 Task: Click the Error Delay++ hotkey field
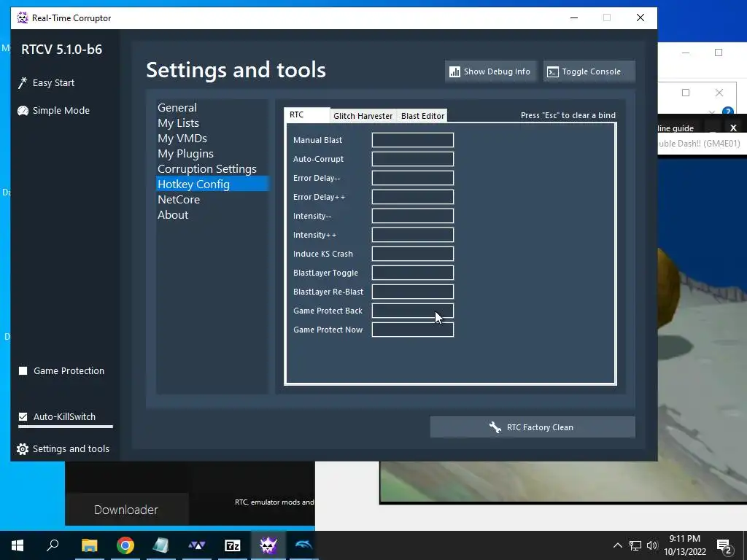click(413, 197)
